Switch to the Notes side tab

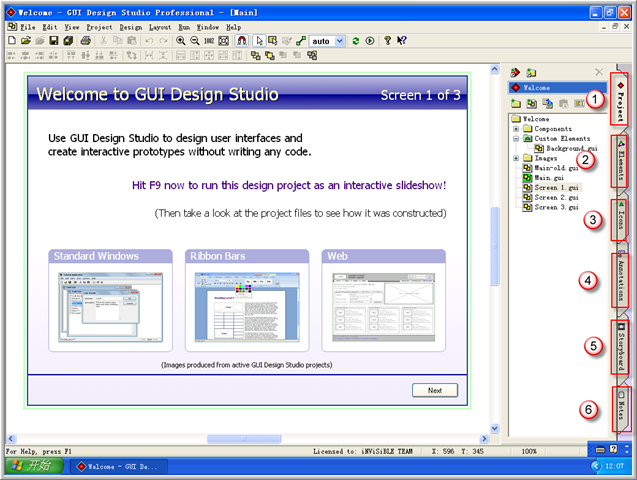621,409
